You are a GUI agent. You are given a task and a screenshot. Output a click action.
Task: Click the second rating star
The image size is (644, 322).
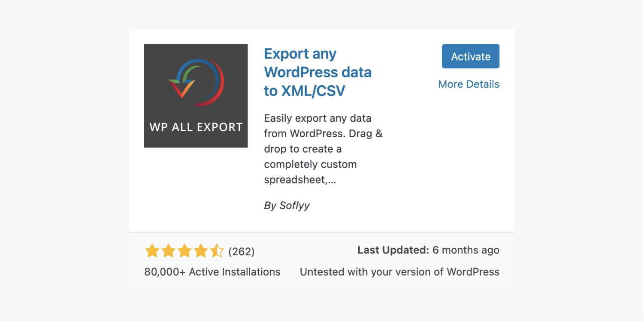pos(168,251)
